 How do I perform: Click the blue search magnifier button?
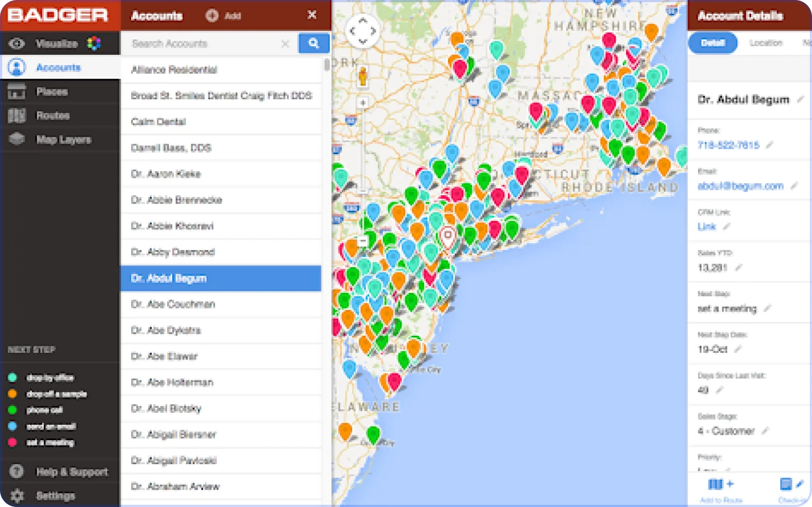pyautogui.click(x=314, y=43)
